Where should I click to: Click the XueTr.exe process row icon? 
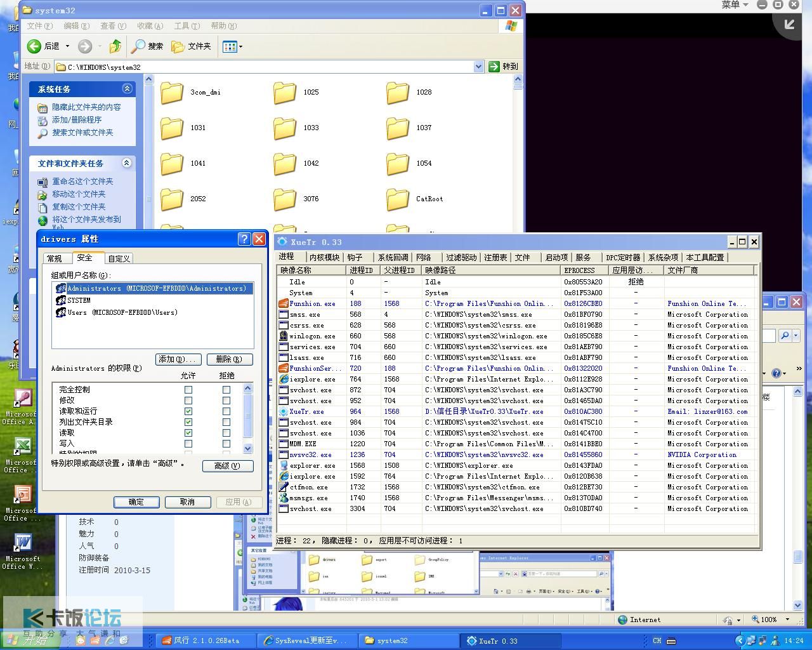click(x=284, y=411)
